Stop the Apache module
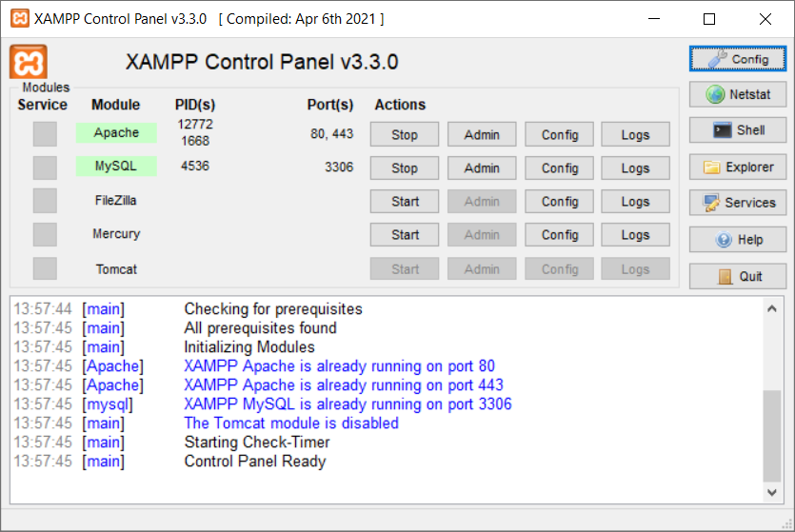The height and width of the screenshot is (532, 795). pyautogui.click(x=405, y=134)
